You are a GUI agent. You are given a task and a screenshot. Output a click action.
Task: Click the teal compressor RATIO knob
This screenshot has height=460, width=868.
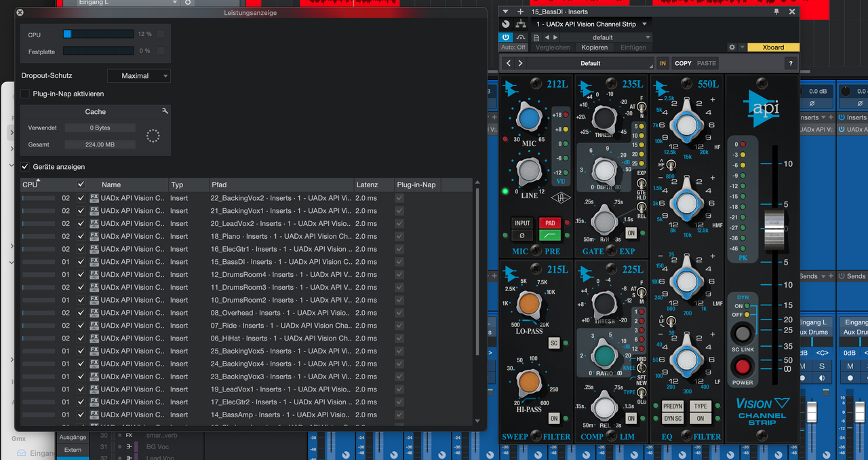[x=604, y=356]
